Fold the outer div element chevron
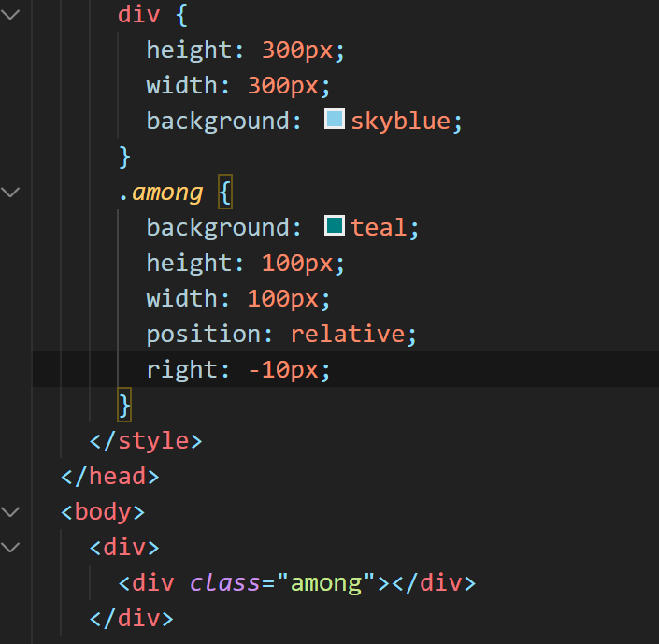 pos(10,547)
